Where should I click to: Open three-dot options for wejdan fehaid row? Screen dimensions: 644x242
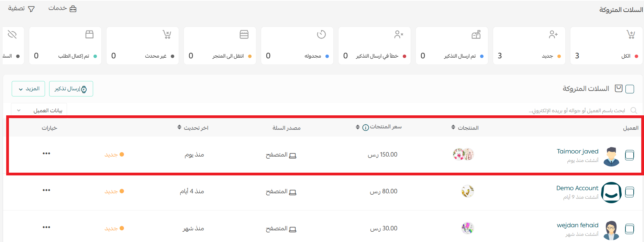(46, 227)
